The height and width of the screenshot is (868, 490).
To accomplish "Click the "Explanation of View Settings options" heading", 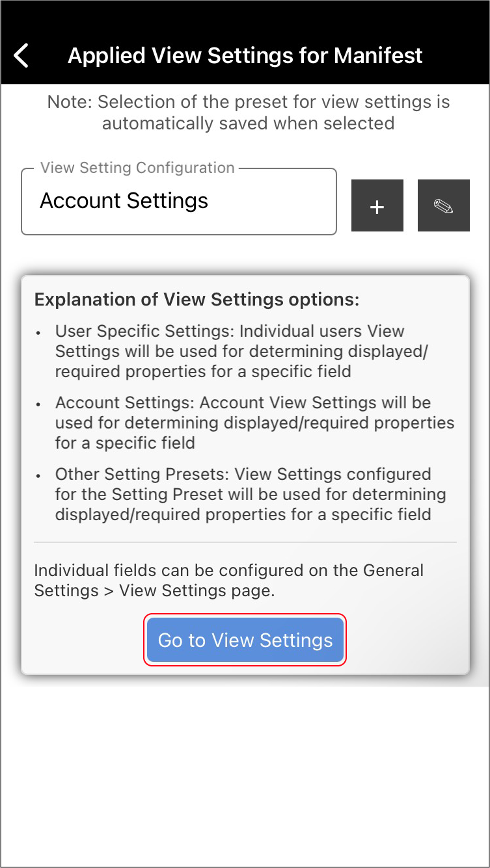I will point(197,300).
